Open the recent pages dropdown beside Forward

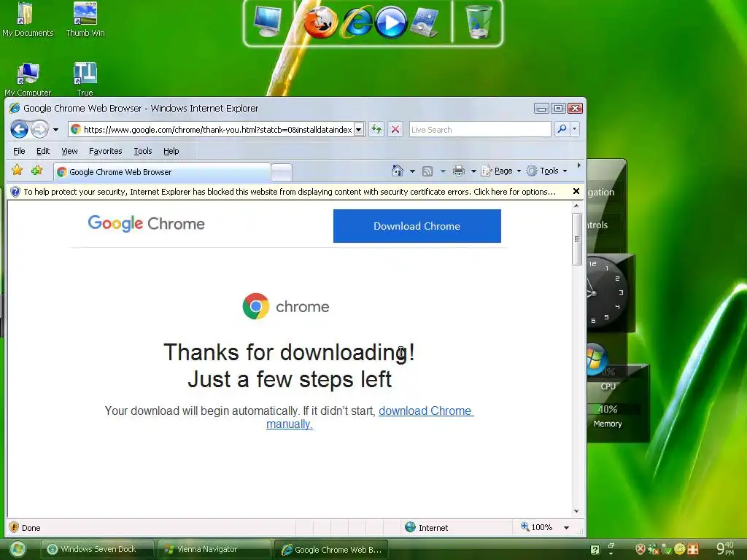(x=55, y=130)
